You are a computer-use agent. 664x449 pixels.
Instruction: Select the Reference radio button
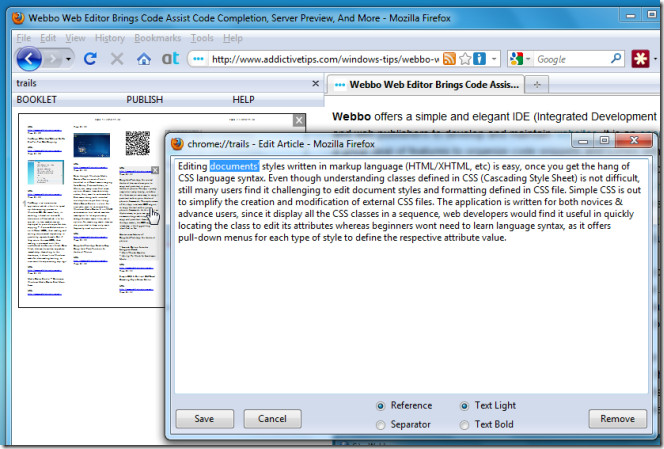coord(380,406)
